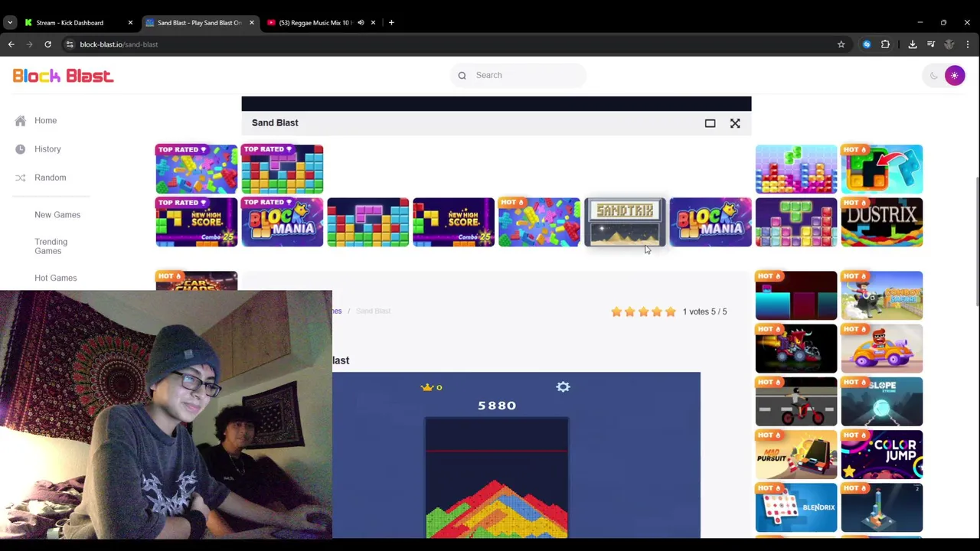980x551 pixels.
Task: Click the History clock icon
Action: pyautogui.click(x=20, y=149)
